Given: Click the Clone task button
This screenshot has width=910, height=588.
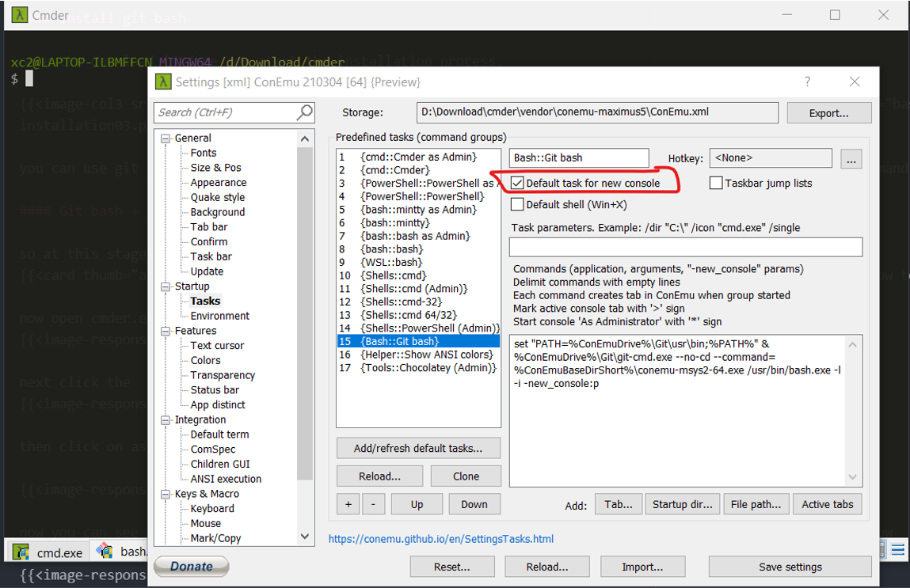Looking at the screenshot, I should (466, 476).
